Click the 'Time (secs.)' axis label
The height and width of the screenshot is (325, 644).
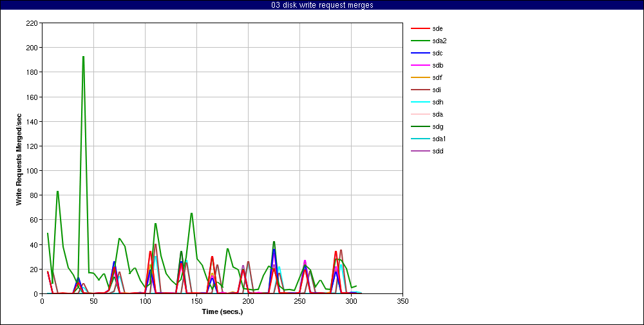222,312
